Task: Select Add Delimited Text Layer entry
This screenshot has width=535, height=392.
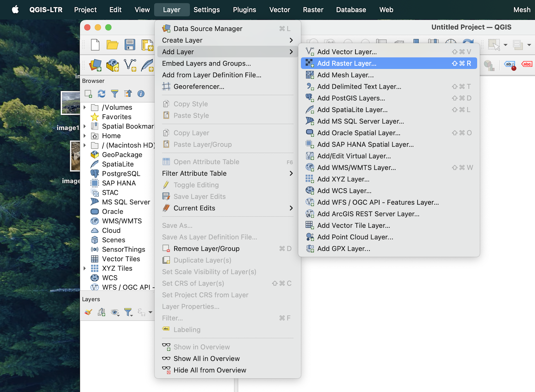Action: (389, 87)
